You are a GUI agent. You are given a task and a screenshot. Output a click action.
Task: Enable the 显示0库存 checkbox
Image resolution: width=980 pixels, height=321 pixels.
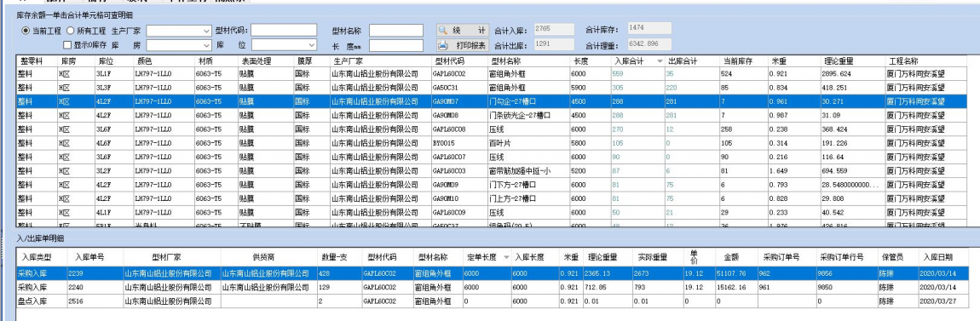coord(67,45)
